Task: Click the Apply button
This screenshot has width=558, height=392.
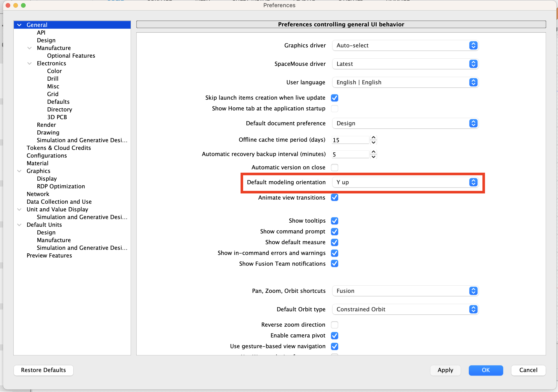Action: (x=445, y=370)
